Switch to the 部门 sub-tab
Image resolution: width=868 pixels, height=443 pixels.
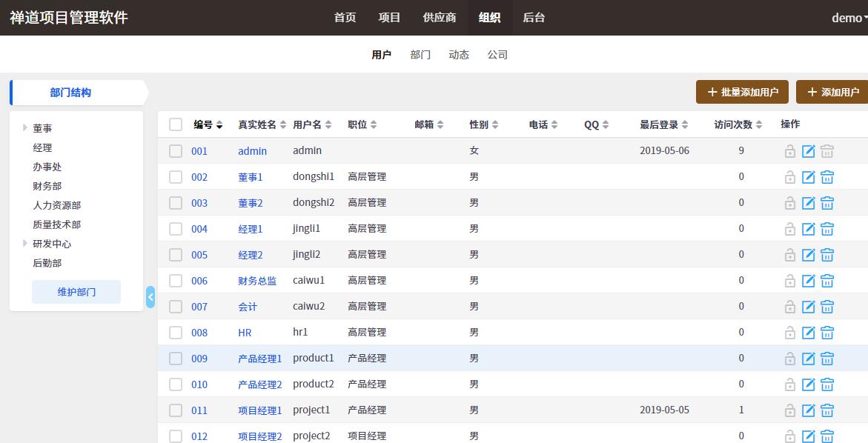420,55
